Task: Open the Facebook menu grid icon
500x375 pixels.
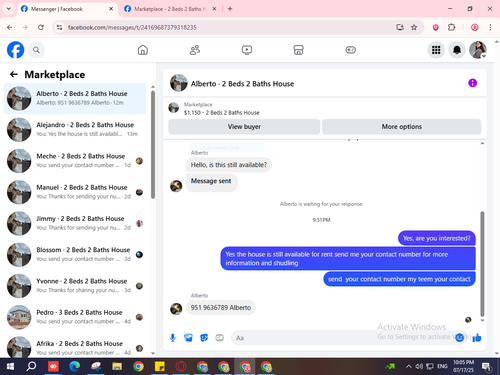Action: click(x=436, y=50)
